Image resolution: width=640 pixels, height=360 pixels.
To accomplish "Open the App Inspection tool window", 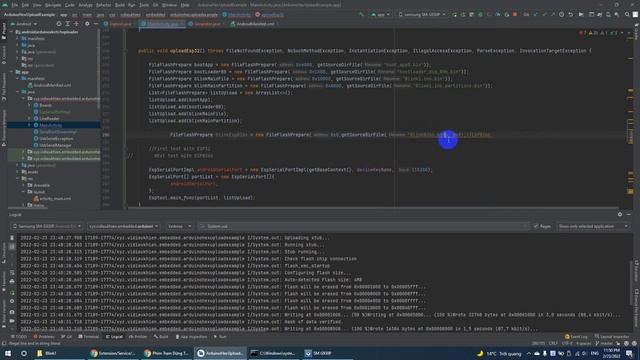I will pyautogui.click(x=191, y=337).
